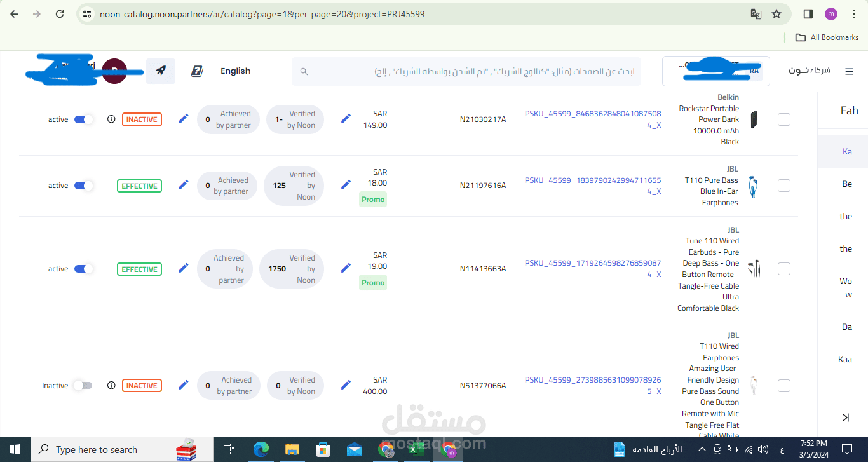The image size is (868, 462).
Task: Open the PSKU link ending 8468362848041087508
Action: pyautogui.click(x=593, y=119)
